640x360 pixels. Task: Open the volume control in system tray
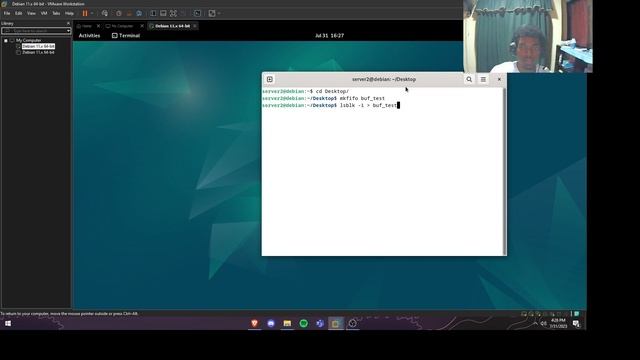(x=544, y=323)
